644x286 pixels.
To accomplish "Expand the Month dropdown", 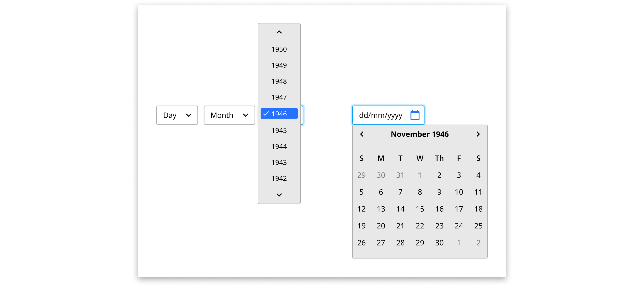I will pyautogui.click(x=229, y=115).
